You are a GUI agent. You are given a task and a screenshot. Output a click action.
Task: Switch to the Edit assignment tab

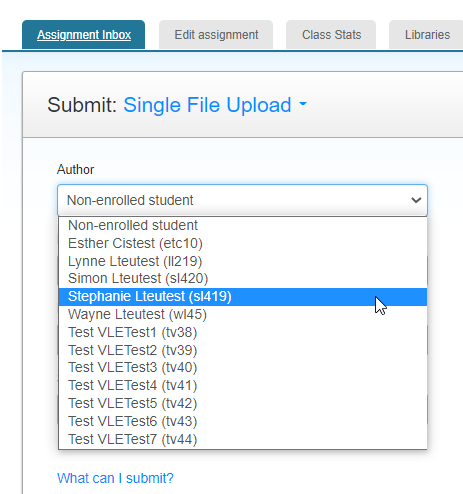pyautogui.click(x=216, y=35)
